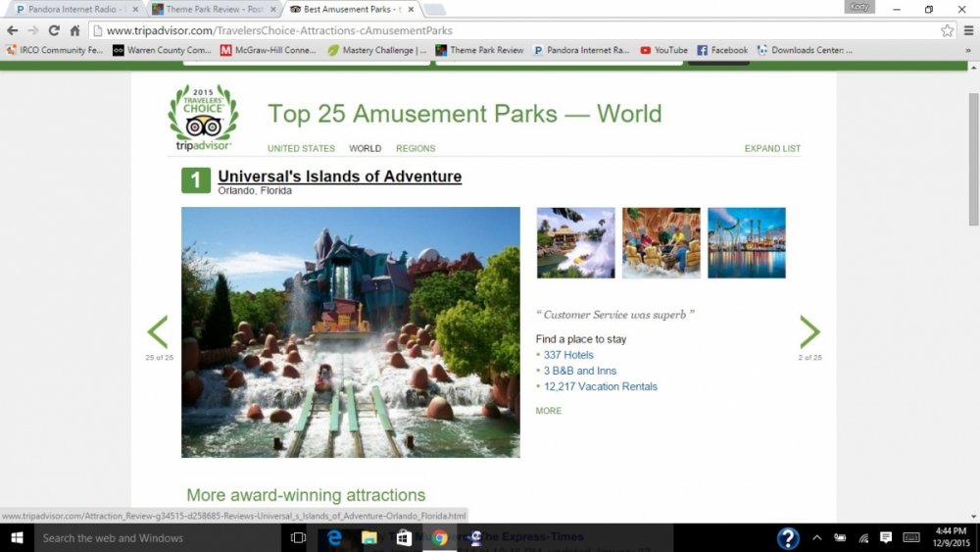Go to previous park with left arrow
Screen dimensions: 980x552
[x=158, y=331]
